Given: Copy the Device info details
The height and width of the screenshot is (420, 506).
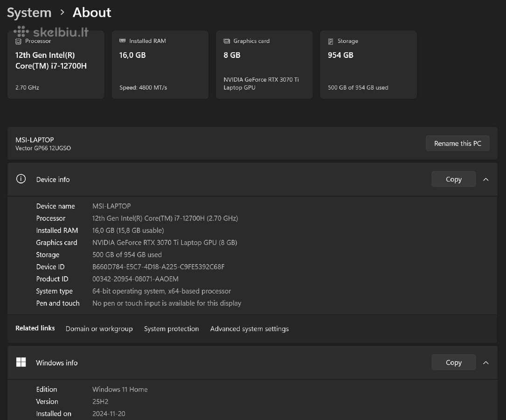Looking at the screenshot, I should tap(453, 179).
